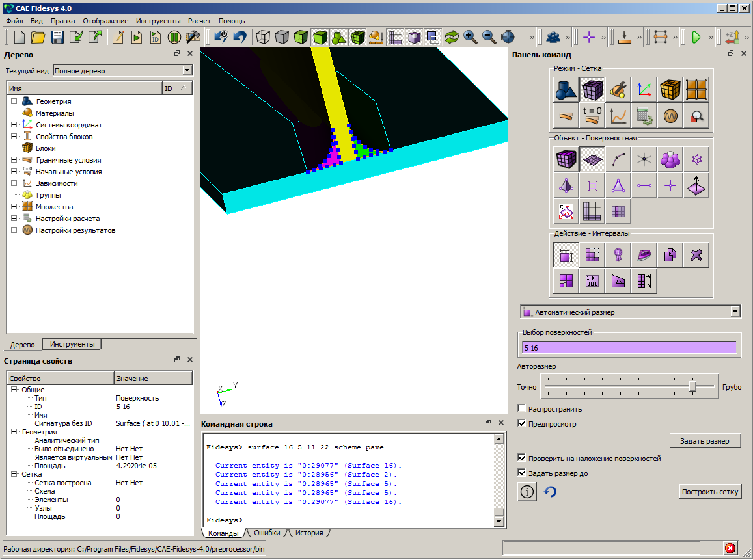753x560 pixels.
Task: Select Mesh mode purple cube icon
Action: (x=592, y=90)
